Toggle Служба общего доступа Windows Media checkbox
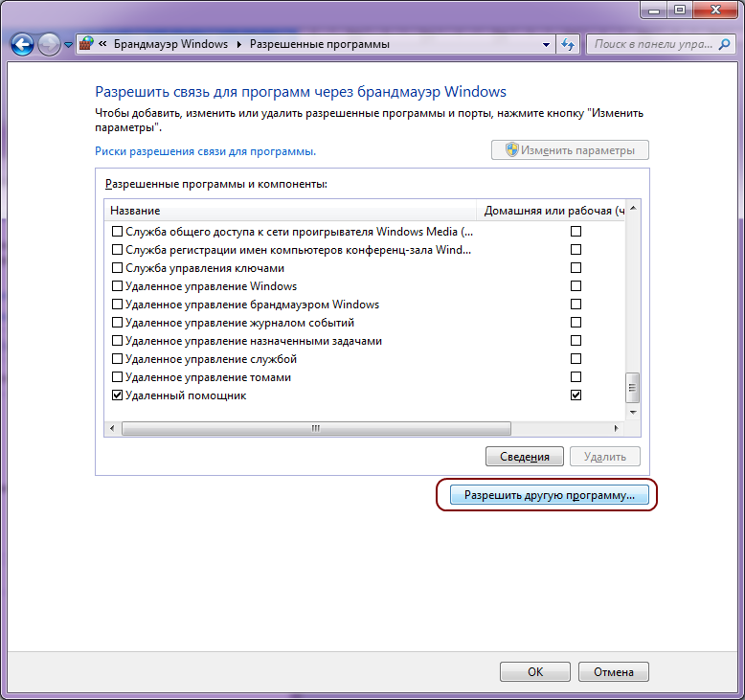Viewport: 745px width, 700px height. click(x=117, y=232)
